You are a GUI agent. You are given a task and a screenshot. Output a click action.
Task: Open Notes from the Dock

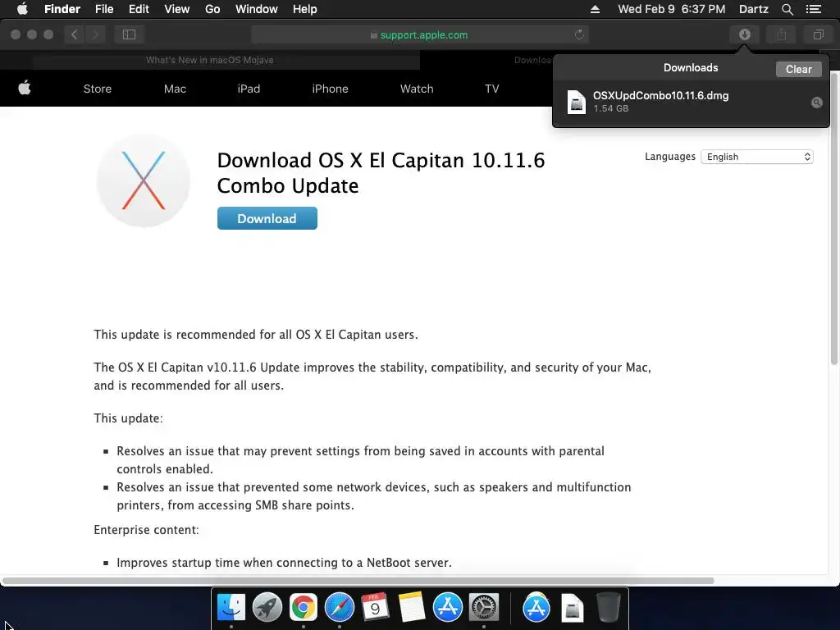point(412,608)
